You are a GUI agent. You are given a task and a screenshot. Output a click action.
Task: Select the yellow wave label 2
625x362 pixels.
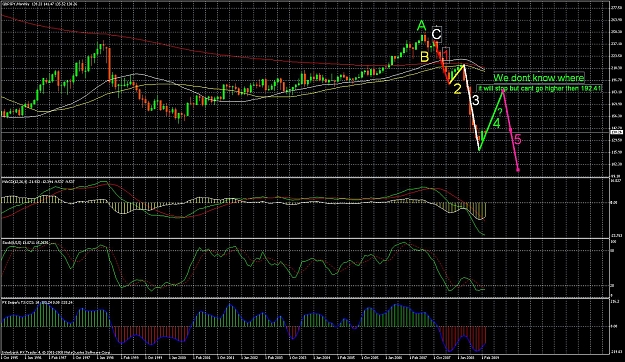click(457, 89)
